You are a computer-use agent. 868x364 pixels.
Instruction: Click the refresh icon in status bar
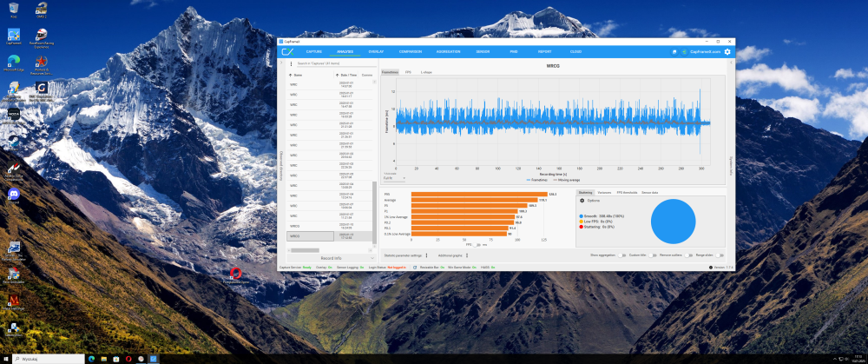point(415,267)
